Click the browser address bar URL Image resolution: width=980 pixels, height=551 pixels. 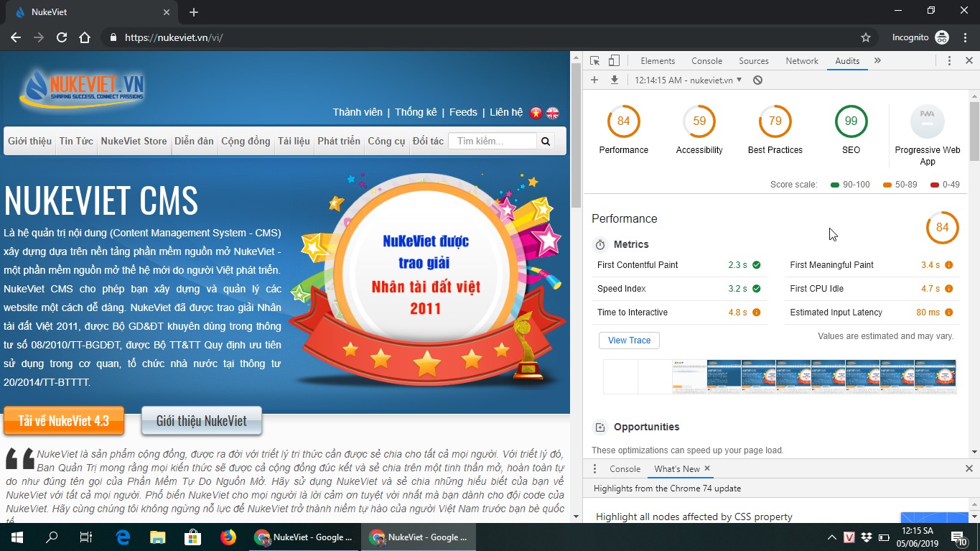[x=174, y=37]
